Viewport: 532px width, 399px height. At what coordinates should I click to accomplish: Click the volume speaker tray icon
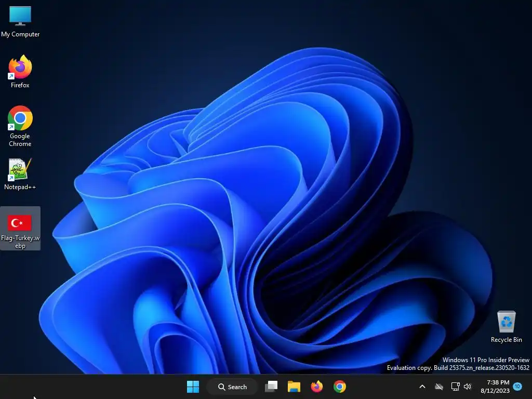[x=468, y=387]
